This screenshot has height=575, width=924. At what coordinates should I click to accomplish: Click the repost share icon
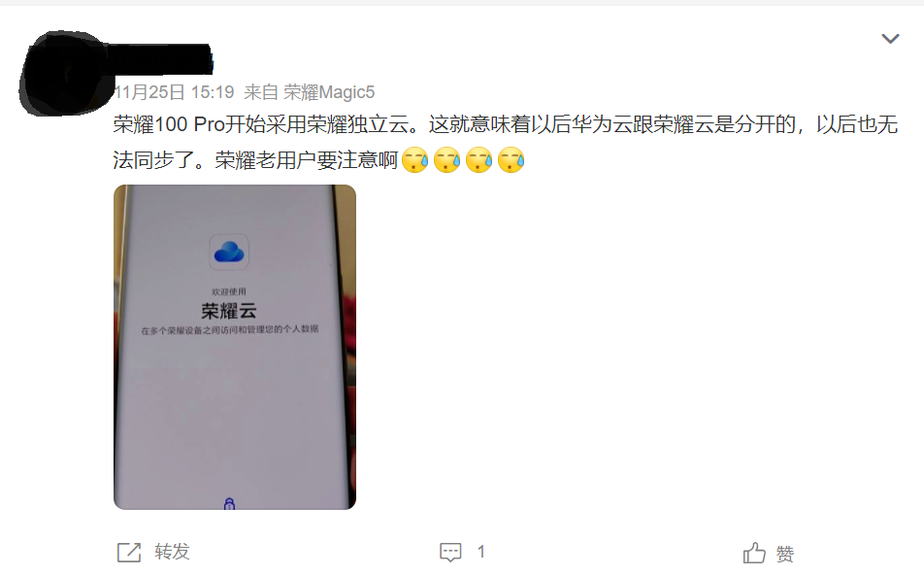(x=129, y=552)
